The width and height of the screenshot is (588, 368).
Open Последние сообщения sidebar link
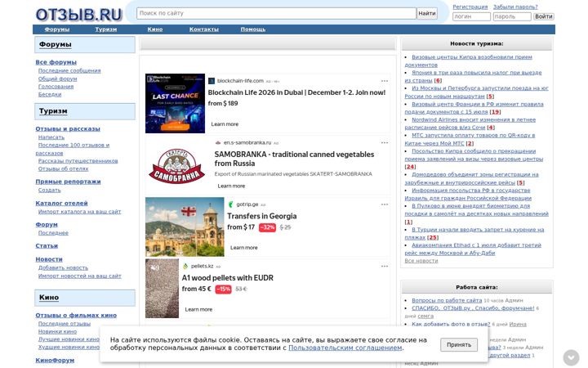click(x=69, y=70)
